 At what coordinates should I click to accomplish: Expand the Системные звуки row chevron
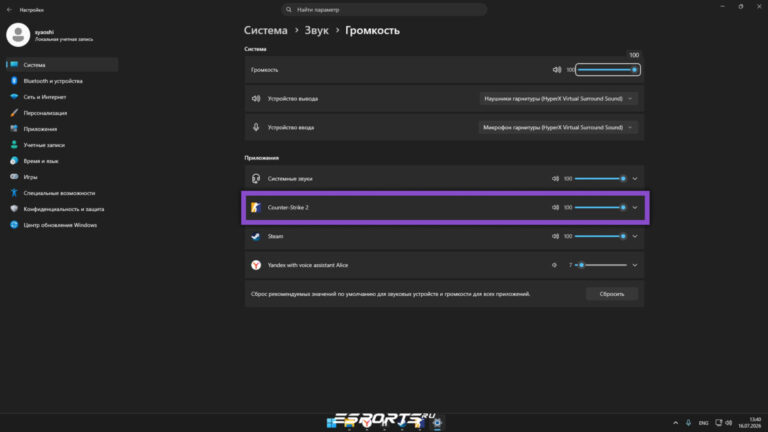[x=635, y=178]
